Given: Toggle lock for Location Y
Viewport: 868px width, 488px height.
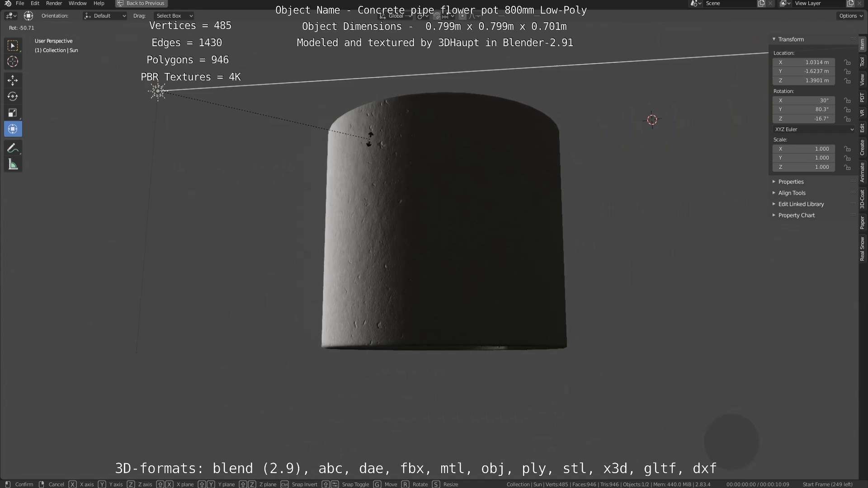Looking at the screenshot, I should tap(848, 71).
